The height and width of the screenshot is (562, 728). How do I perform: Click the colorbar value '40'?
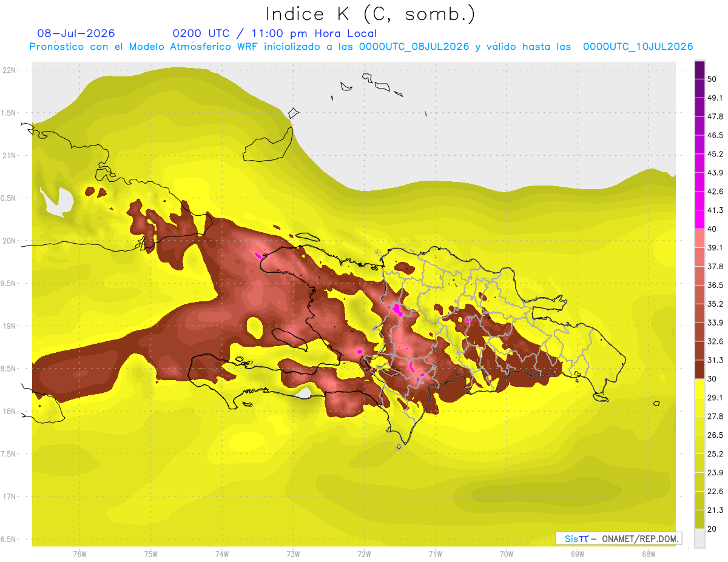click(x=713, y=229)
